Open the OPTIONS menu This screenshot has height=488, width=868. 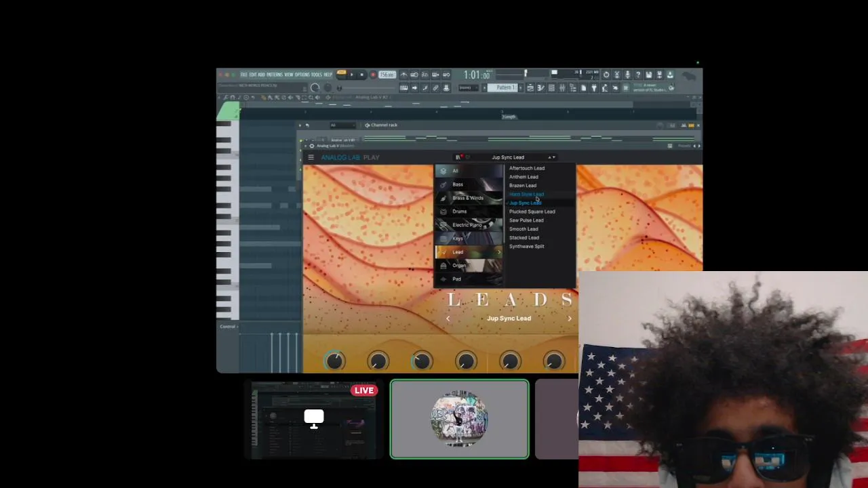(302, 75)
